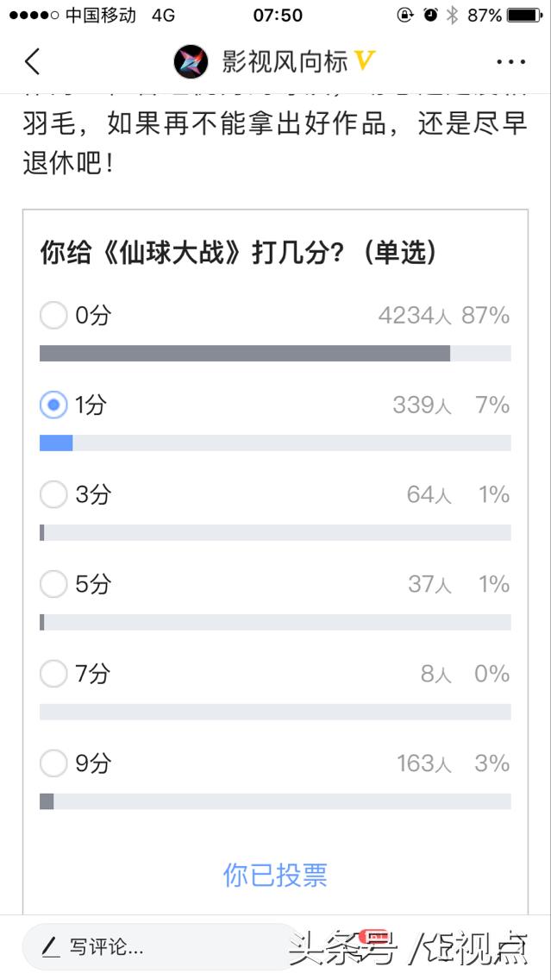
Task: Tap the poll title 你给《仙球大战》打几分
Action: pos(238,253)
